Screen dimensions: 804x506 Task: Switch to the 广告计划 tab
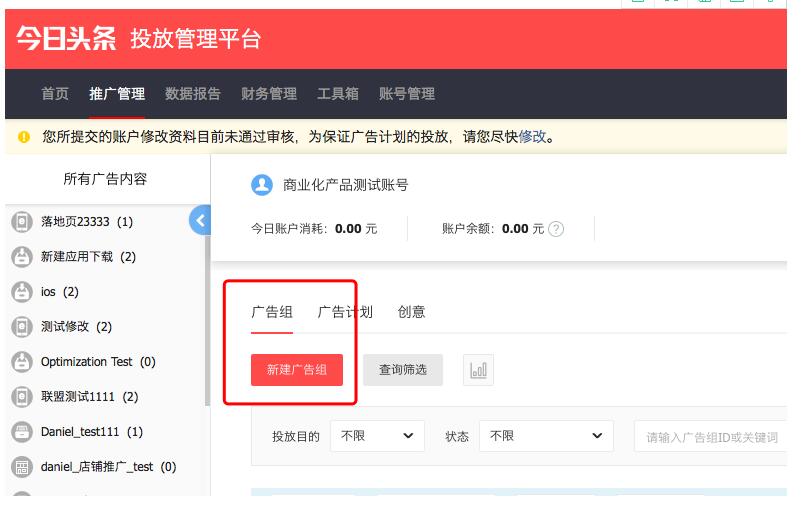tap(345, 312)
